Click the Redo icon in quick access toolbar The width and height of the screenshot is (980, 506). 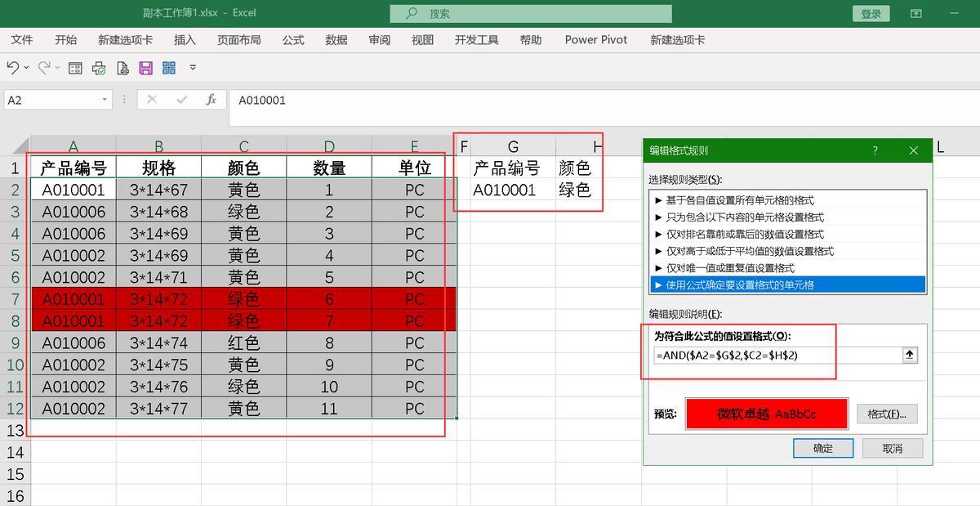(43, 67)
